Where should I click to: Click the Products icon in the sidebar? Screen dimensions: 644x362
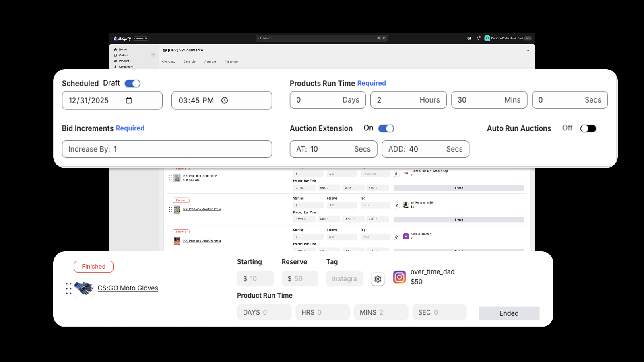point(115,61)
